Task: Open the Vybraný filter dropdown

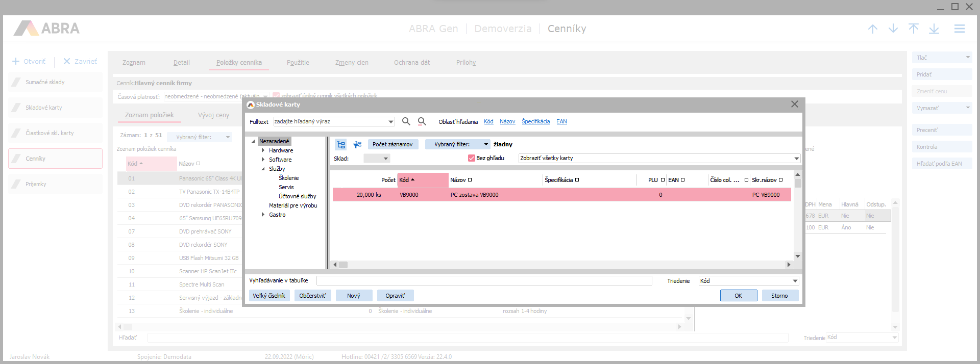Action: pyautogui.click(x=457, y=144)
